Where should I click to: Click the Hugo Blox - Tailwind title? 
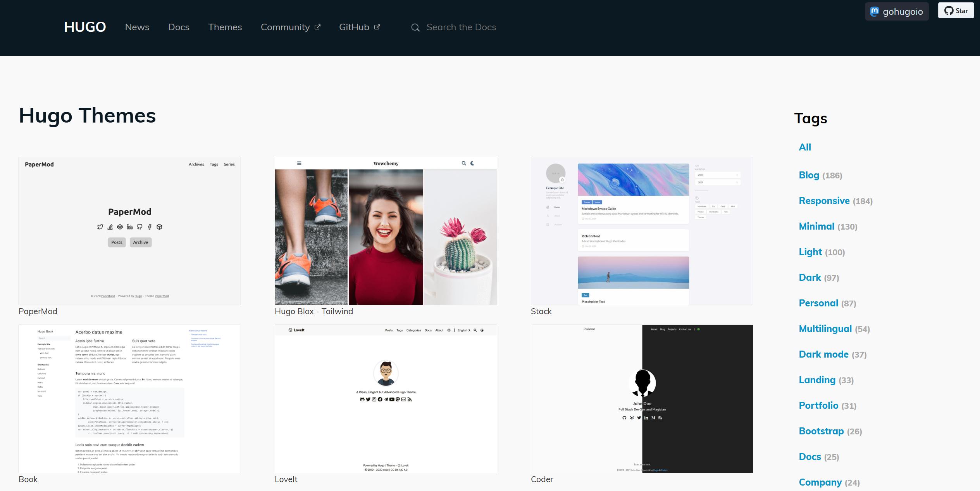point(314,311)
